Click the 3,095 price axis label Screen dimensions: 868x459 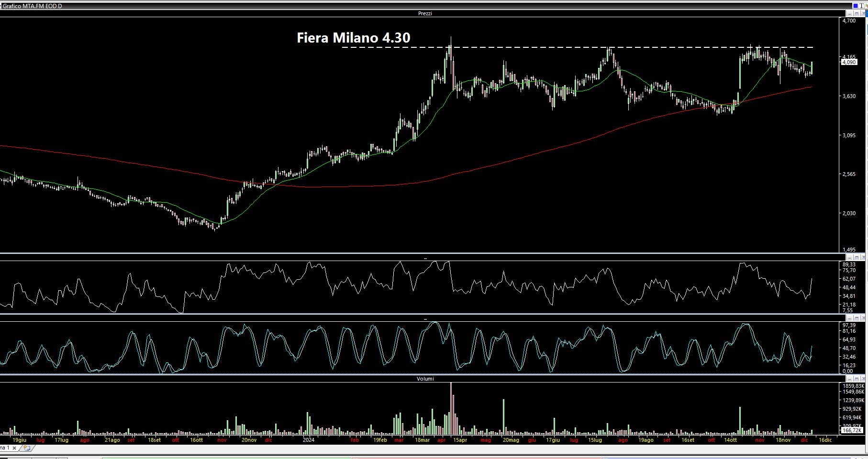(849, 135)
